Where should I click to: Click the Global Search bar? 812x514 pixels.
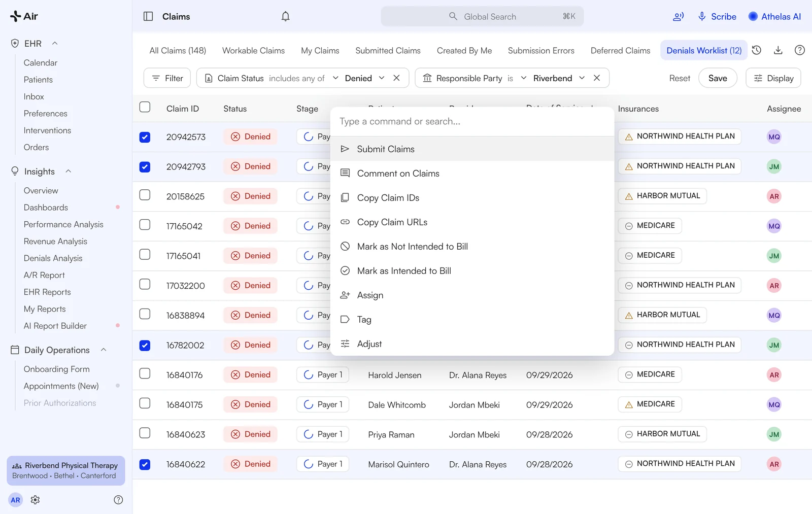click(482, 16)
